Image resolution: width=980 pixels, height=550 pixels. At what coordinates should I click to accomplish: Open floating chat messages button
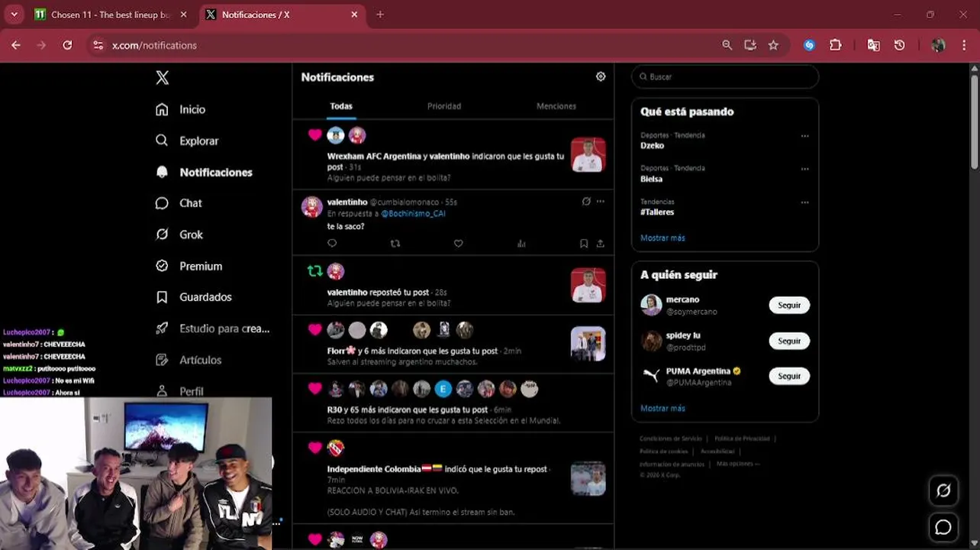pyautogui.click(x=943, y=527)
